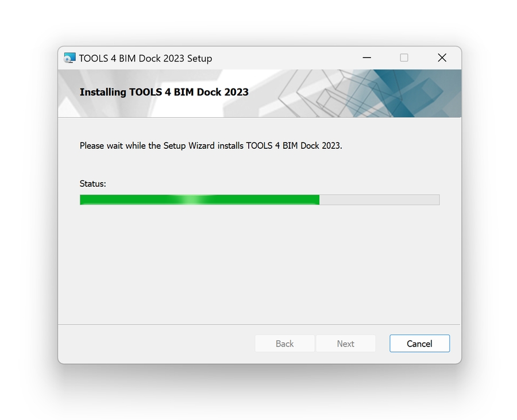Cancel the installation
This screenshot has height=420, width=517.
click(x=419, y=344)
